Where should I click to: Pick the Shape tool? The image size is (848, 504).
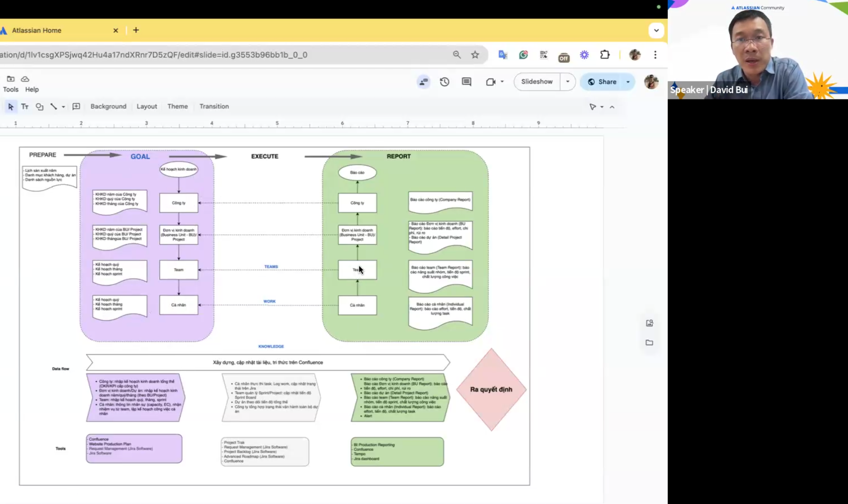[x=39, y=106]
